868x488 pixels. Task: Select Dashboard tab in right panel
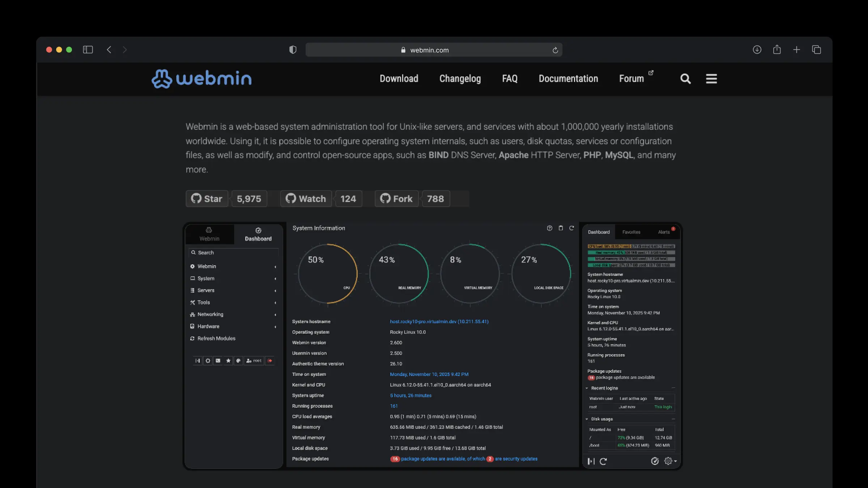pos(599,232)
